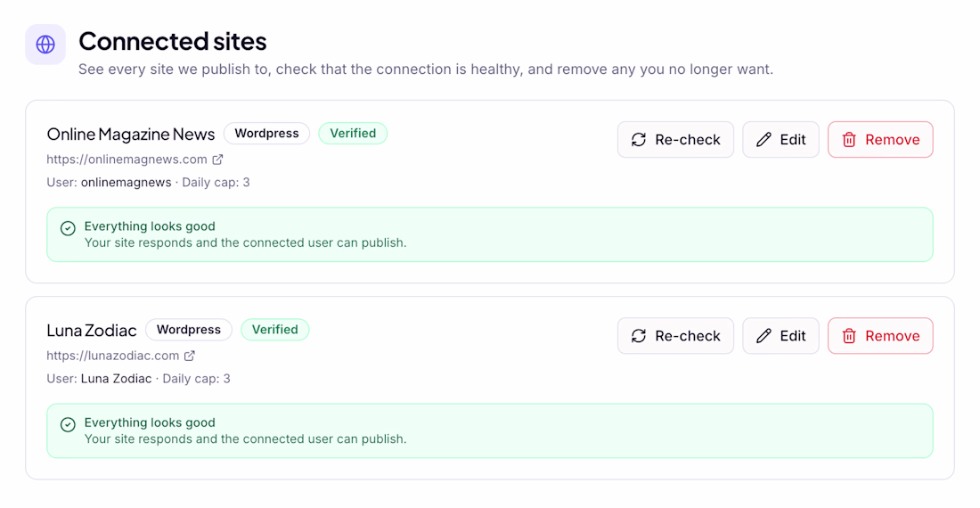Edit the Luna Zodiac site

[780, 335]
